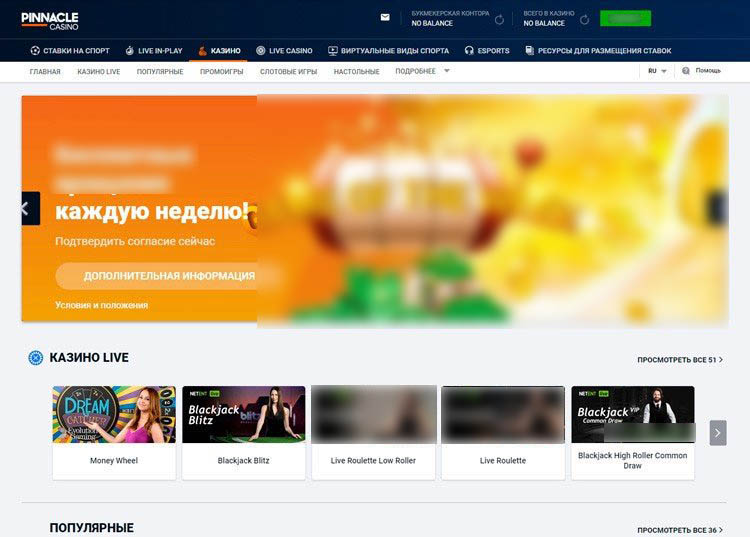Click the Казино Live section icon
The width and height of the screenshot is (750, 537).
click(x=36, y=358)
